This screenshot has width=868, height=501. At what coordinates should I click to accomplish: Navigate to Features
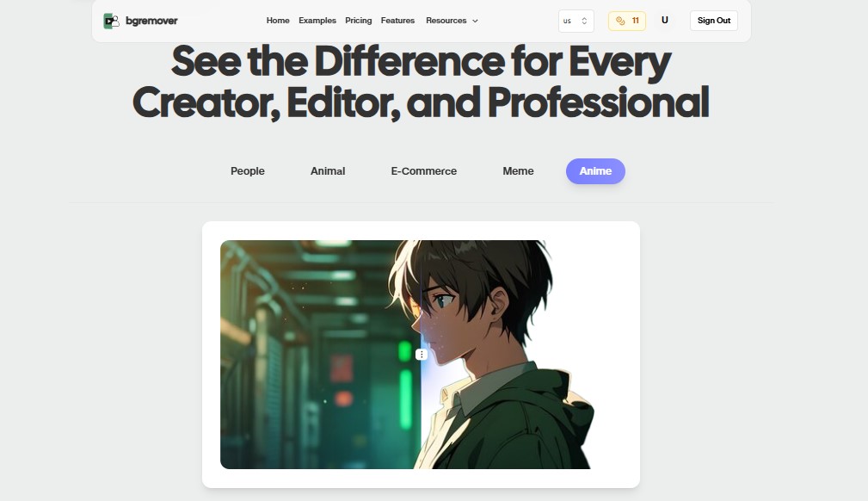pyautogui.click(x=397, y=21)
